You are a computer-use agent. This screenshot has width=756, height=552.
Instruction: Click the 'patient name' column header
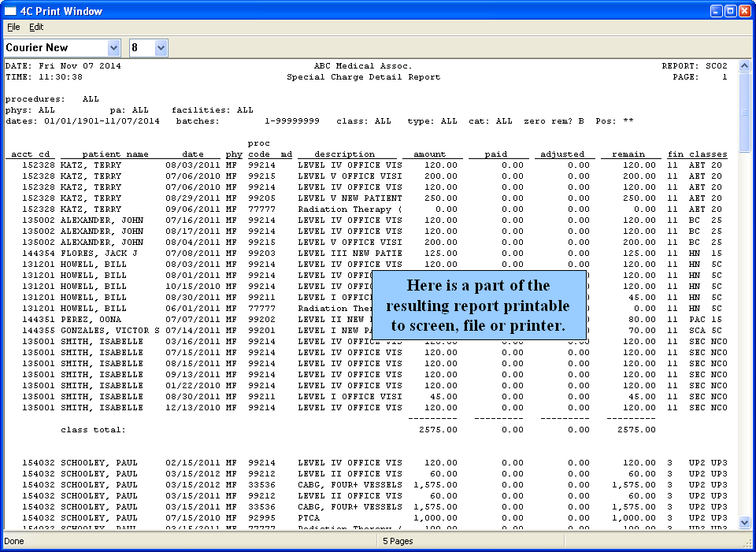tap(115, 154)
